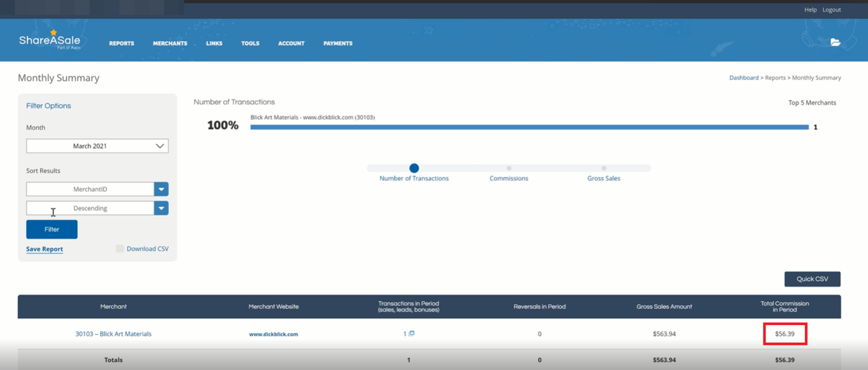
Task: Click the Logout link
Action: [831, 10]
